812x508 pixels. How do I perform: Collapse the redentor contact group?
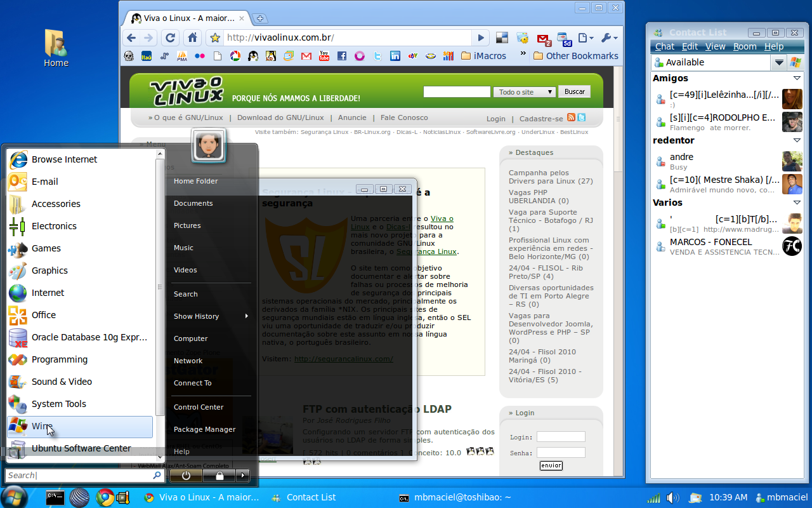tap(797, 140)
